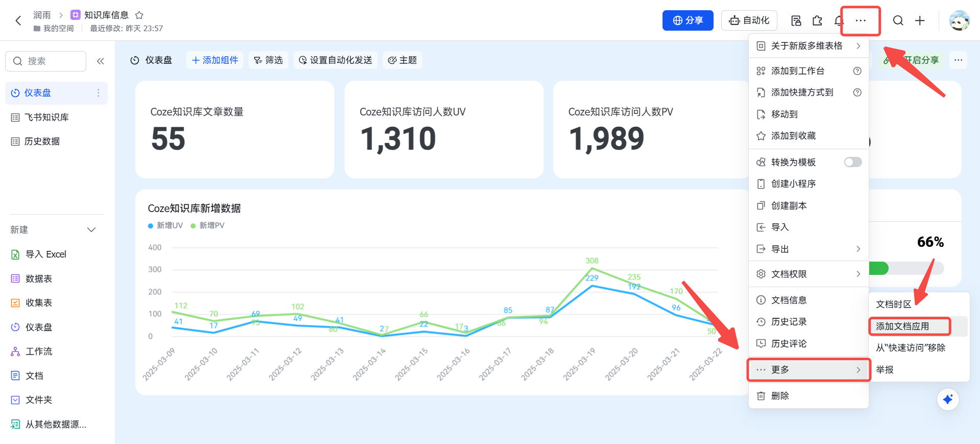
Task: Click help icon next to 添加到工作台
Action: pyautogui.click(x=857, y=71)
